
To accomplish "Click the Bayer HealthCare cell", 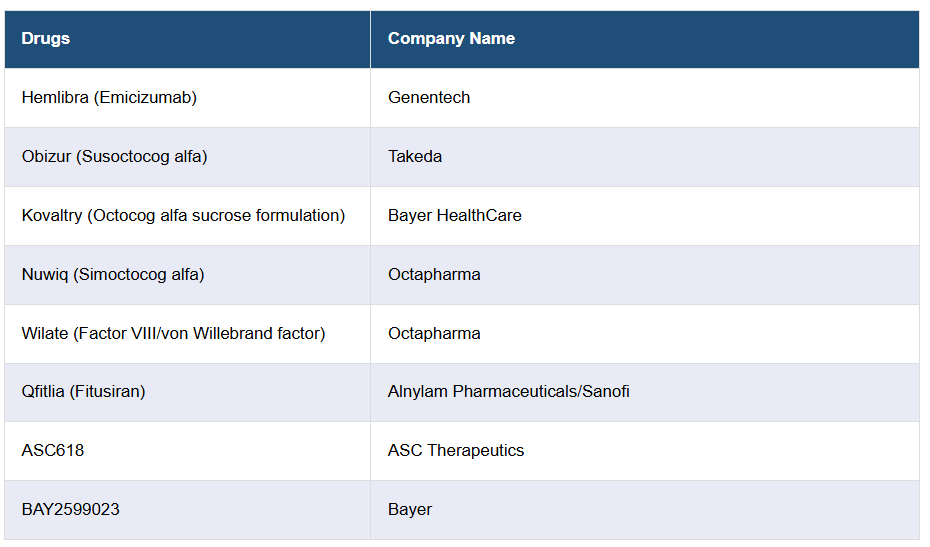I will pyautogui.click(x=455, y=216).
